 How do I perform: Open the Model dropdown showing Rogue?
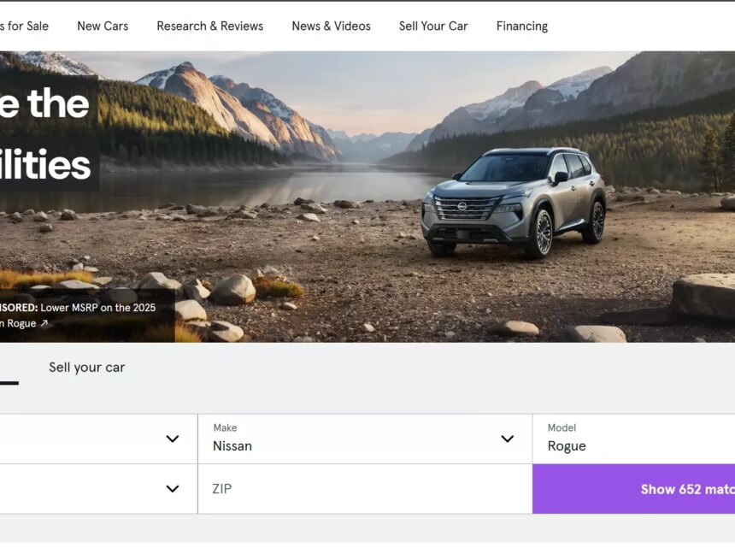tap(632, 439)
